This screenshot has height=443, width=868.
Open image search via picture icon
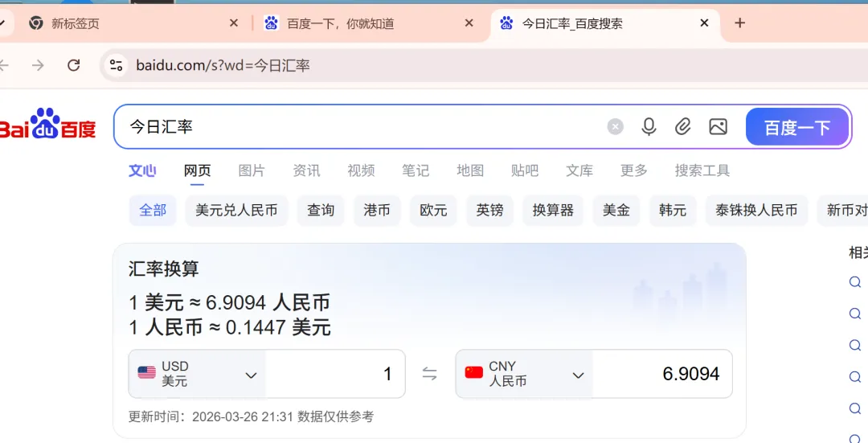pyautogui.click(x=718, y=127)
